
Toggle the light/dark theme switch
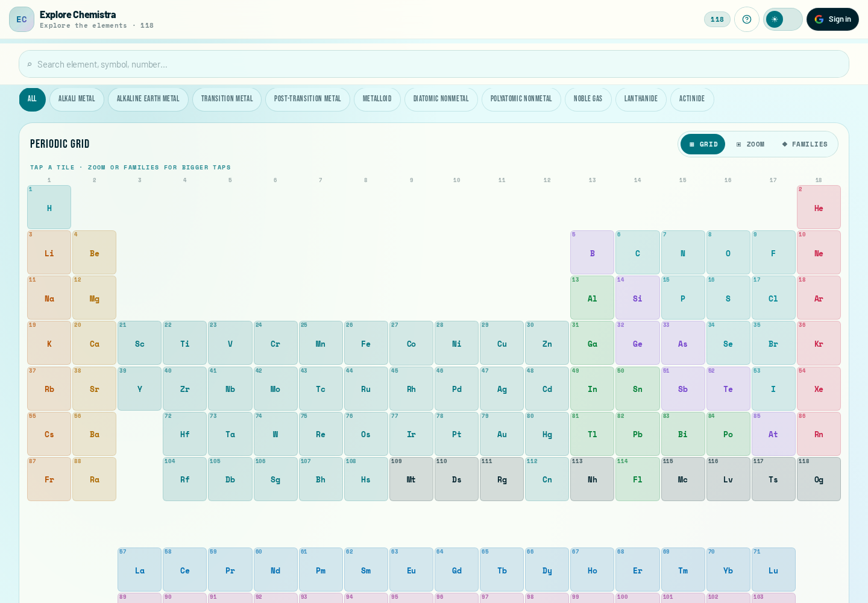[783, 19]
